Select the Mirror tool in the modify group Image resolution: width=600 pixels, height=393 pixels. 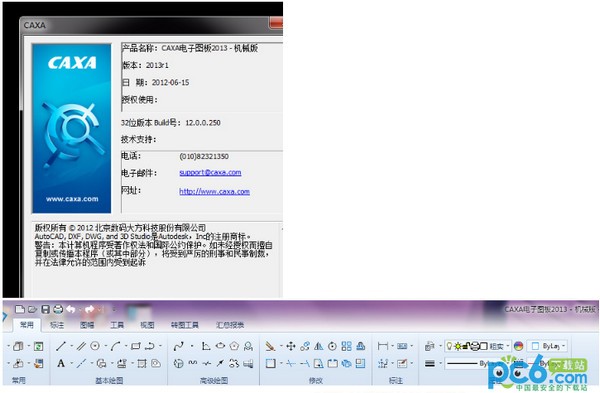(x=318, y=346)
